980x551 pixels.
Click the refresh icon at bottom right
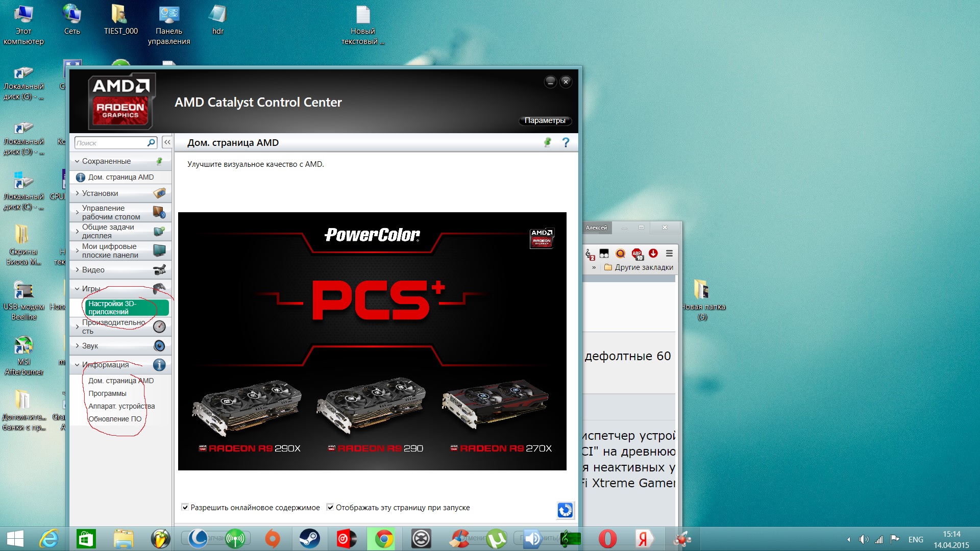(565, 510)
